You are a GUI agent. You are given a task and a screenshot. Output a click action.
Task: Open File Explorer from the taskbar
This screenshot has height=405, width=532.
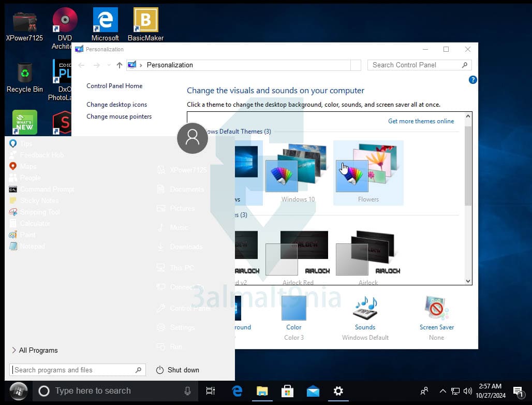(x=262, y=391)
